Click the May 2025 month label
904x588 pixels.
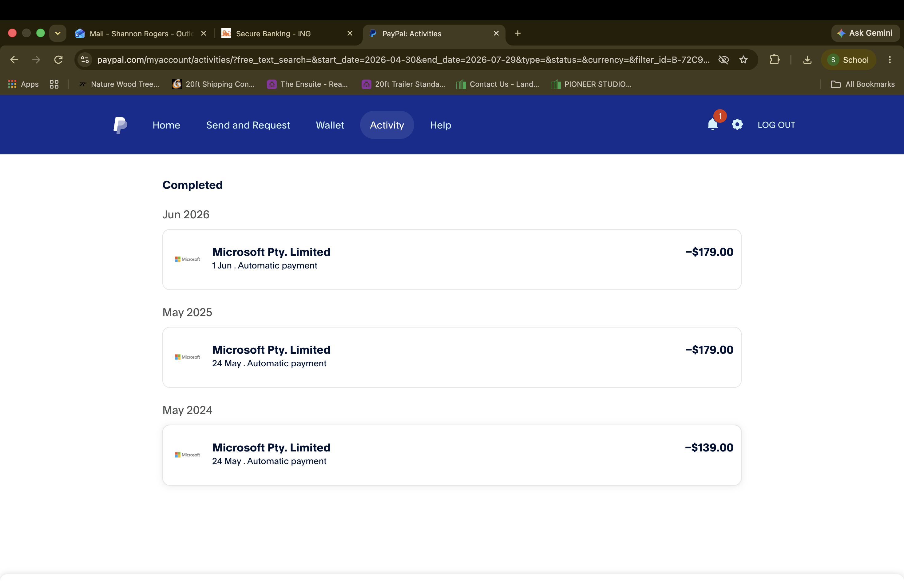(x=187, y=312)
